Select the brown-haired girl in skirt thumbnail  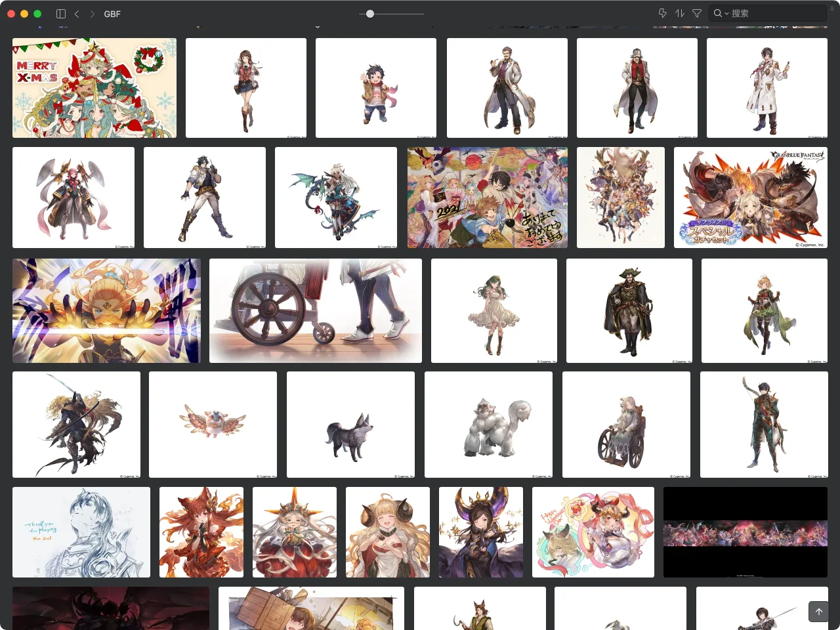coord(246,88)
